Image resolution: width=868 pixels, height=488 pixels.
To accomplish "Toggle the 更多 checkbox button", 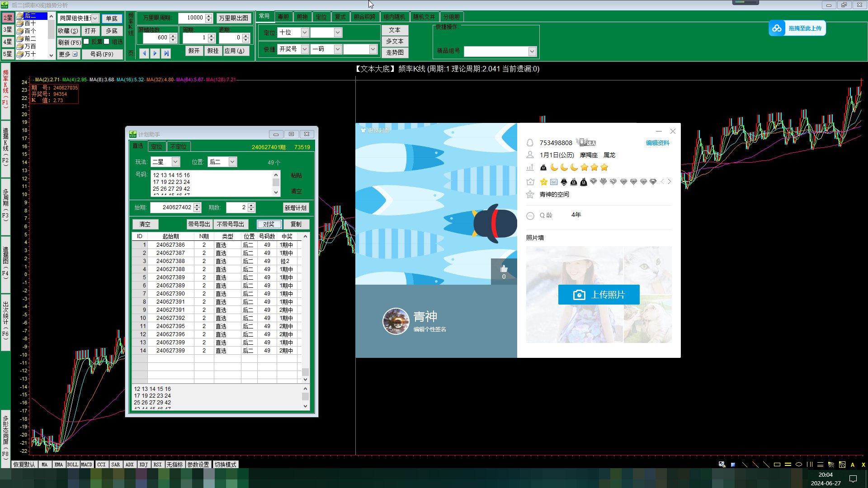I will pyautogui.click(x=68, y=54).
